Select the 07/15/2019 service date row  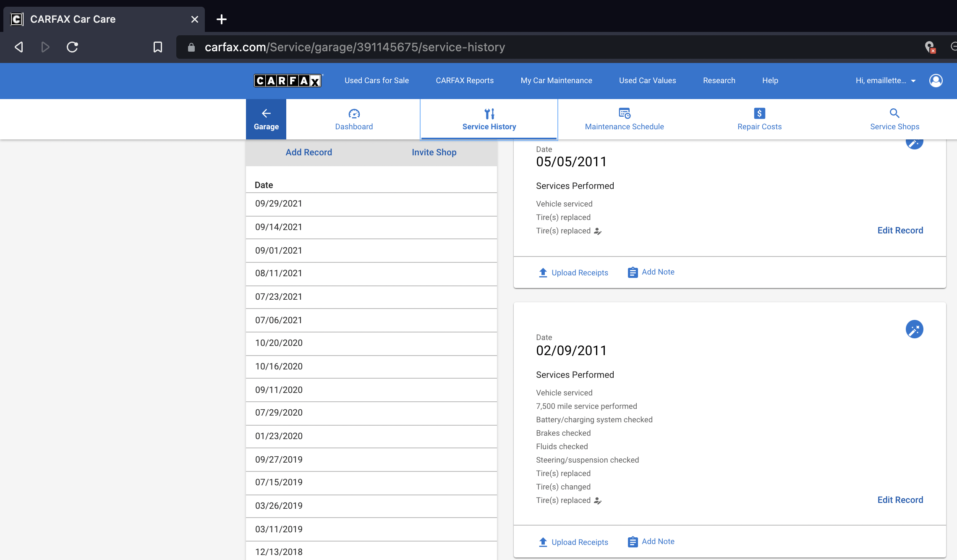tap(371, 483)
